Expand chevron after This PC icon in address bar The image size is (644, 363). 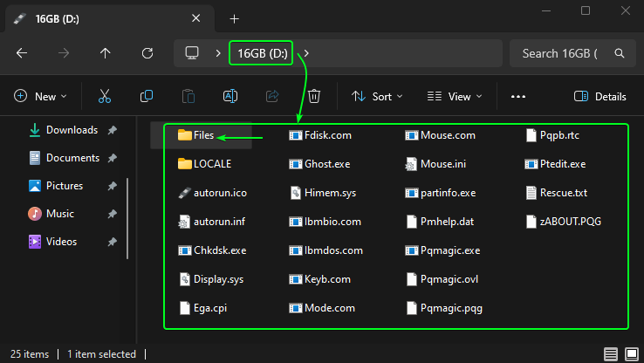pyautogui.click(x=218, y=53)
